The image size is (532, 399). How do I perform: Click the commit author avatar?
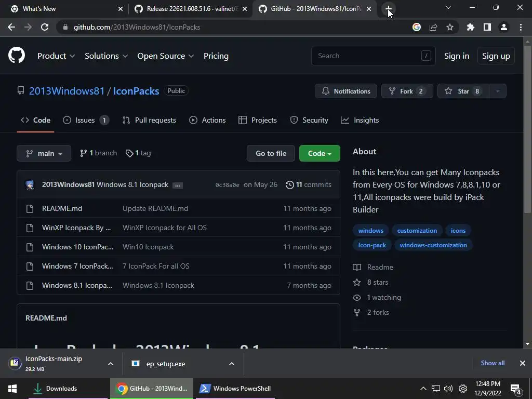coord(30,185)
